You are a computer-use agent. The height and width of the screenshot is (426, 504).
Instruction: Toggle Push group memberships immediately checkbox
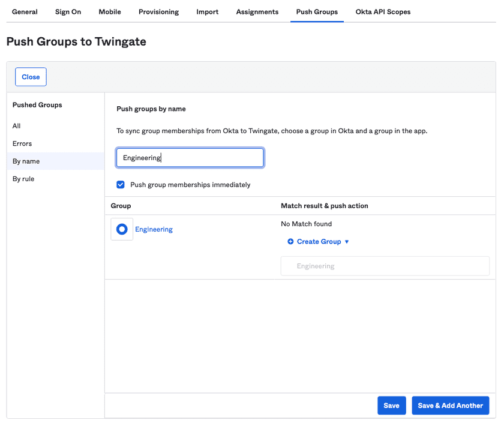121,185
